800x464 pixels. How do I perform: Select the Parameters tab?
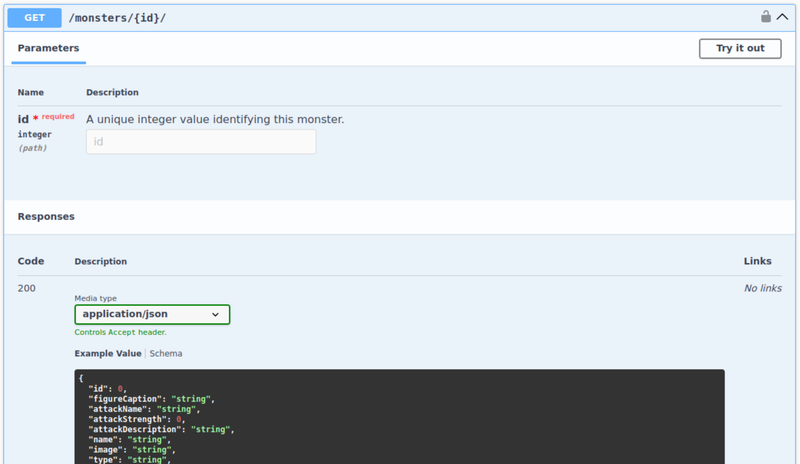(48, 48)
